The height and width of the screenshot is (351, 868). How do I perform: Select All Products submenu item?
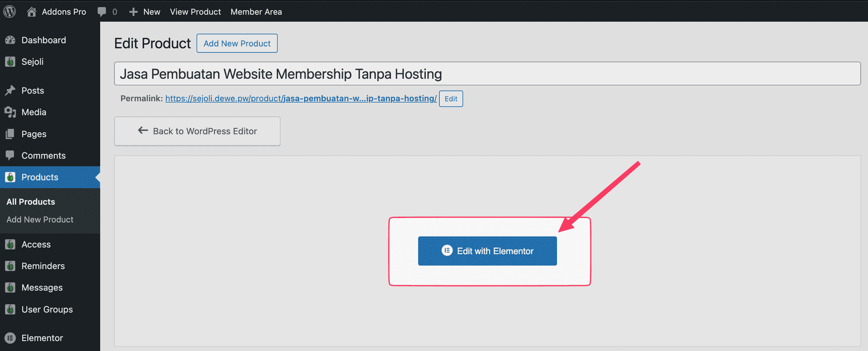pyautogui.click(x=31, y=202)
